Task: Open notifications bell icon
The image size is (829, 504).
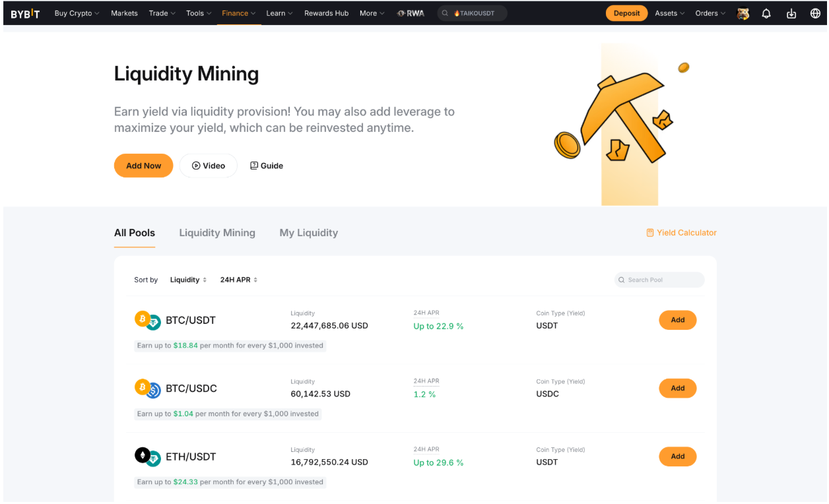Action: tap(766, 13)
